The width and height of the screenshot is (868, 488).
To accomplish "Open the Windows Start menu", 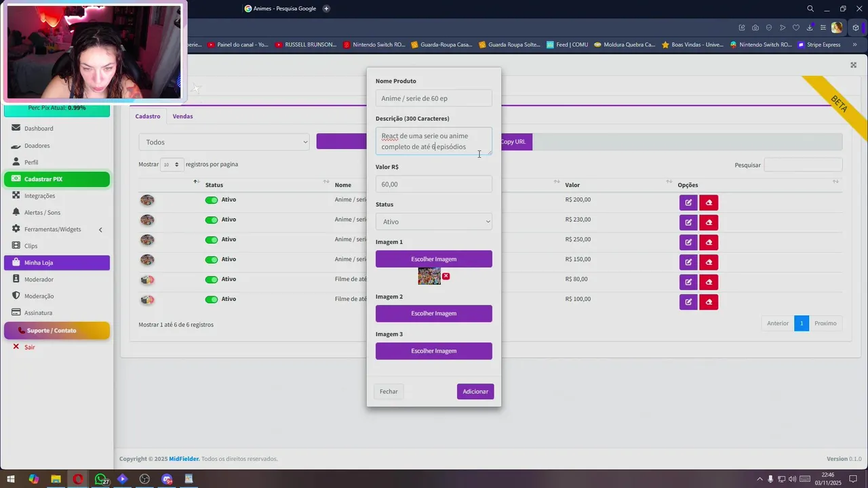I will [11, 479].
